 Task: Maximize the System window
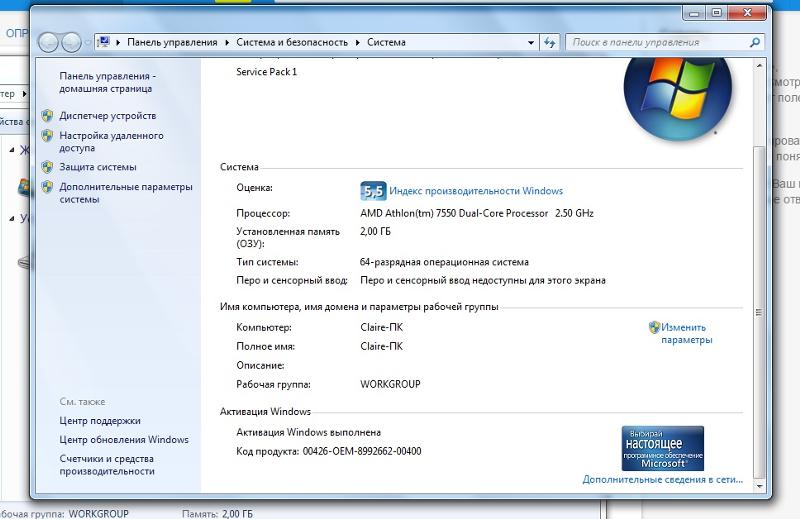tap(717, 13)
